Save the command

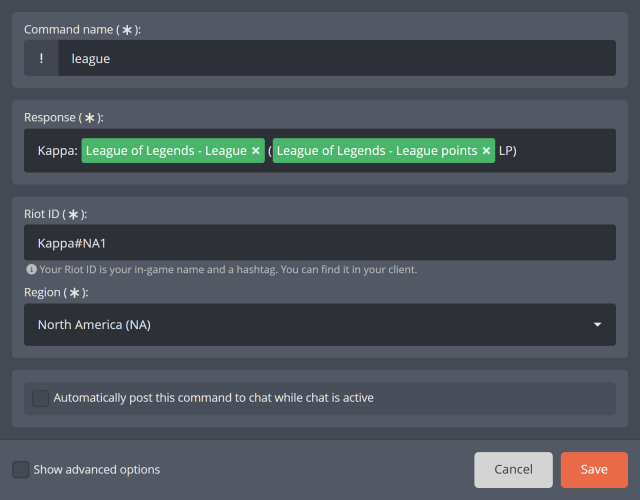[x=594, y=469]
